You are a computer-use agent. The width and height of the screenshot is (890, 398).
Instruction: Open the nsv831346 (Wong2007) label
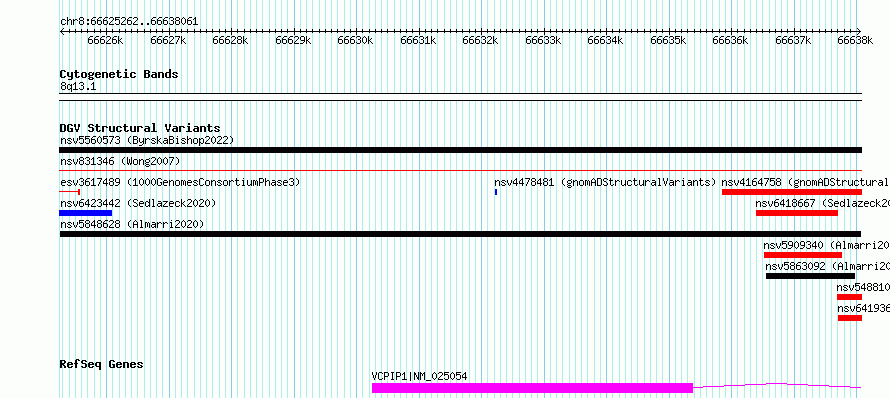120,162
